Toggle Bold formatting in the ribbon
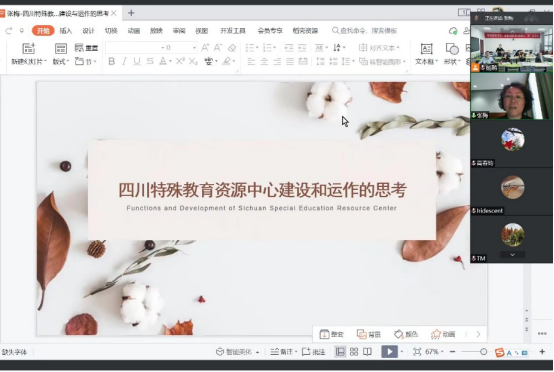 111,61
